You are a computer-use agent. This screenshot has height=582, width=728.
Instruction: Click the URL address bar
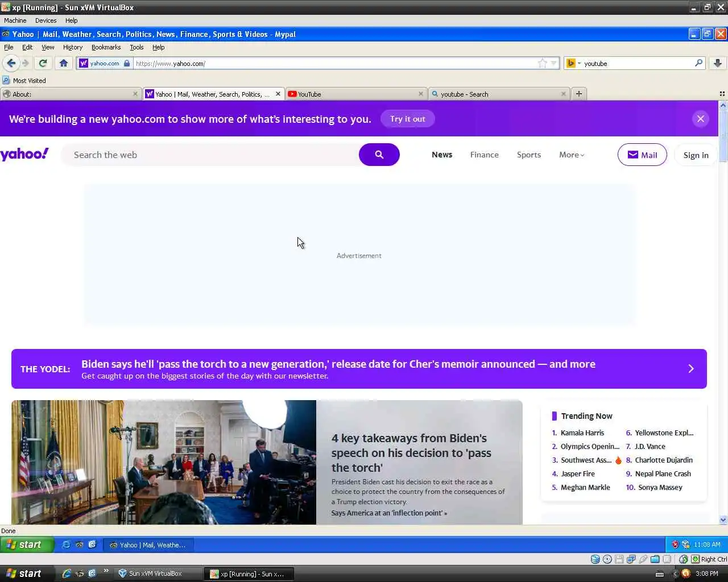336,63
